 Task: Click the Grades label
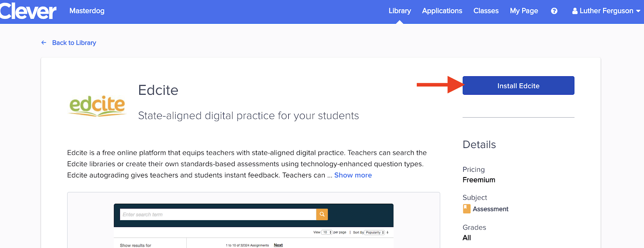[474, 227]
